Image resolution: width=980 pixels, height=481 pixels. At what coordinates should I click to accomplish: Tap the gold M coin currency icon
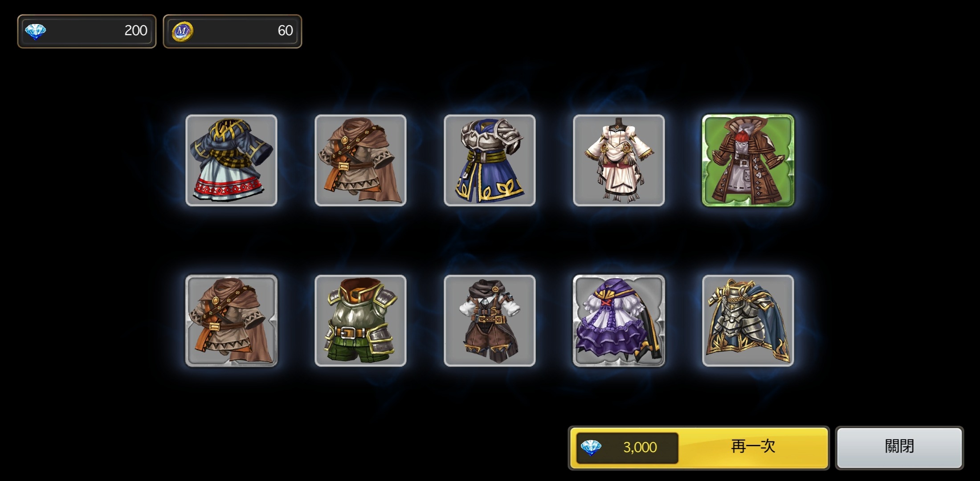pos(182,31)
